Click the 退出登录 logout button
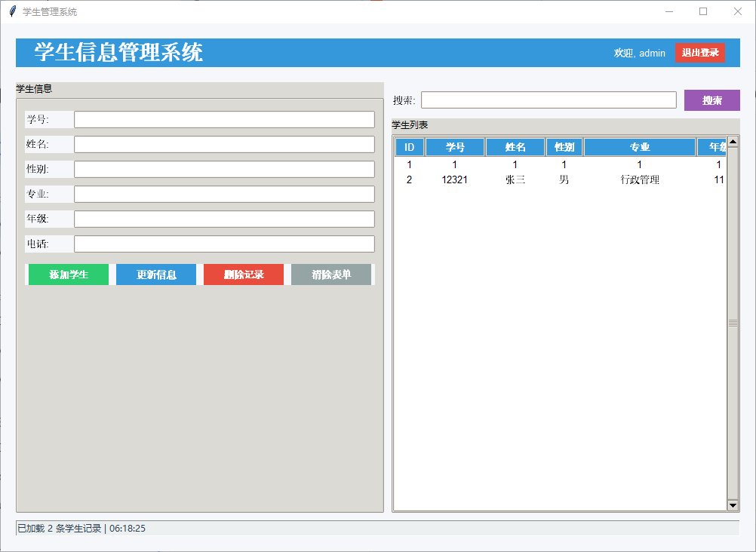 [x=700, y=53]
